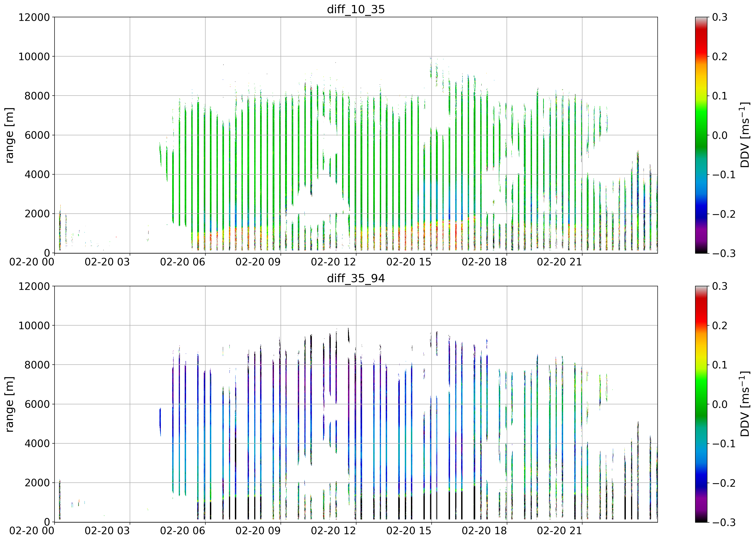
Task: Click the colorbar of the diff_35_94 plot
Action: [701, 404]
